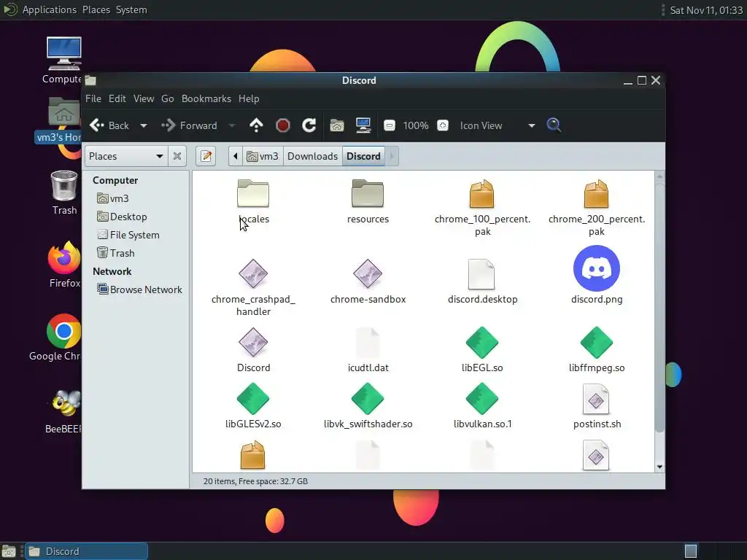Go to vm3 in the path bar

click(263, 156)
